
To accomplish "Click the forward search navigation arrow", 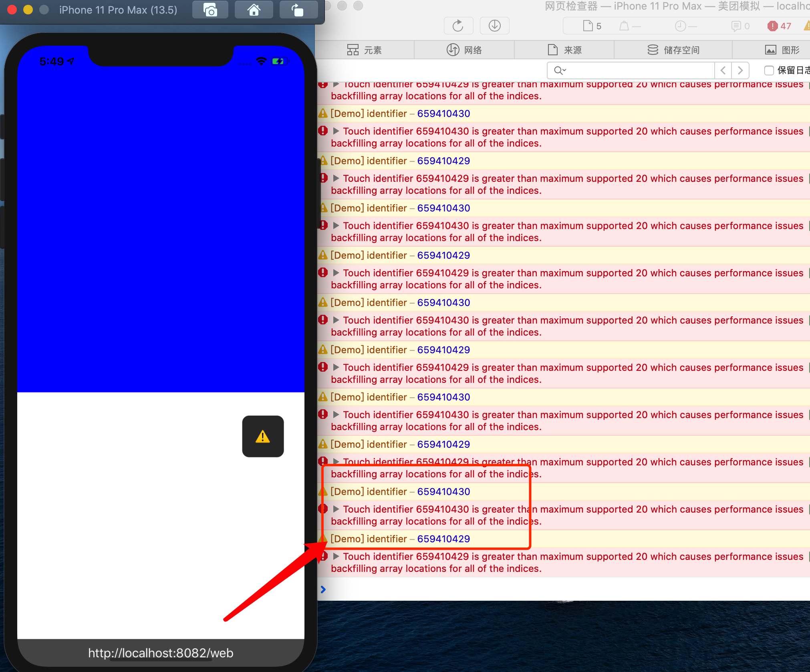I will point(740,70).
